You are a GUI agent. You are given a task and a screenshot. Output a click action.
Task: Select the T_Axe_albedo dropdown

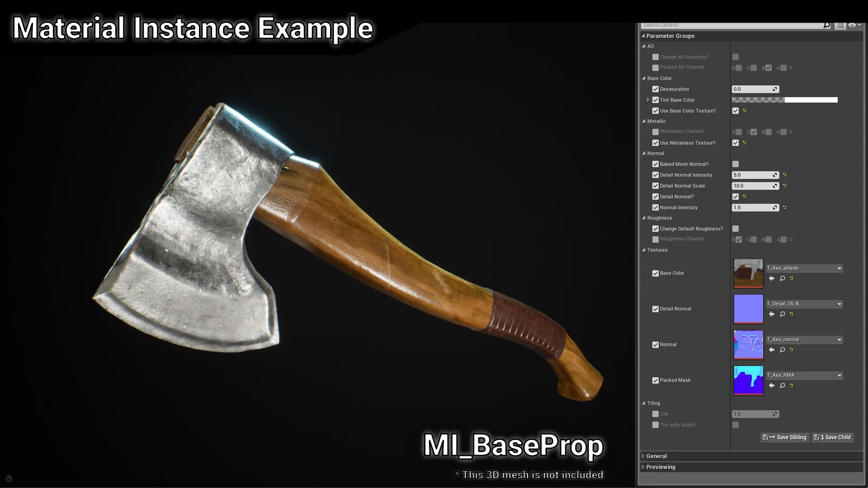click(x=804, y=267)
